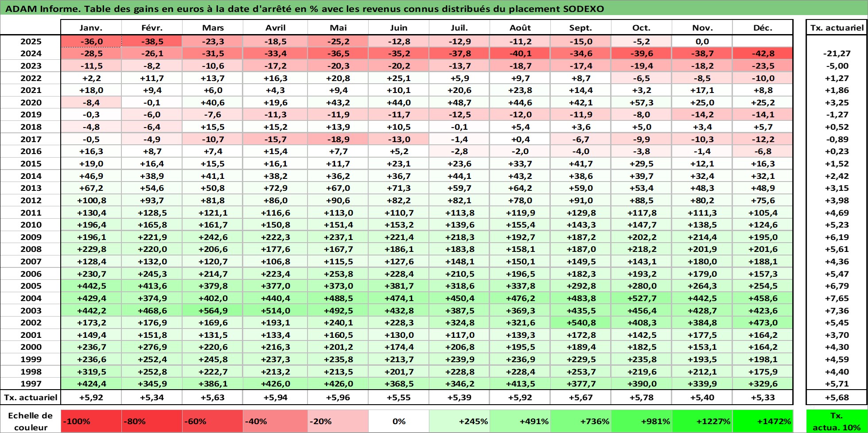
Task: Select the +319,5 cell for Janv. 1998
Action: 91,372
